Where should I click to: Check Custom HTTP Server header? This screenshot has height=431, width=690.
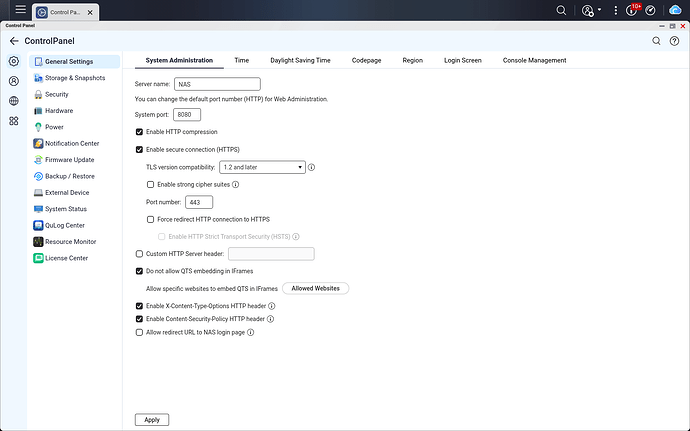point(139,254)
